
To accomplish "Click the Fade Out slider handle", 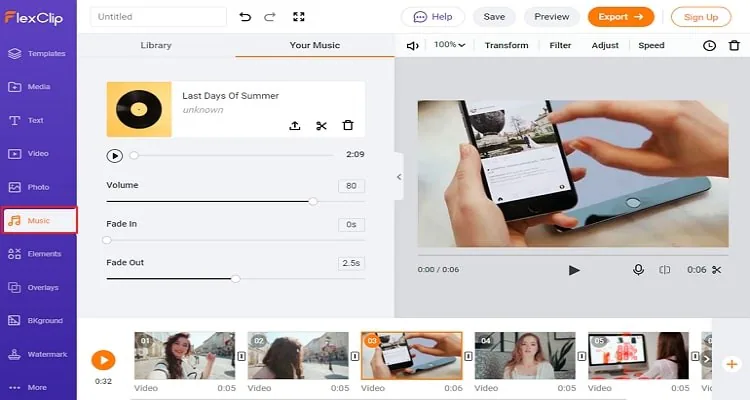I will tap(235, 278).
